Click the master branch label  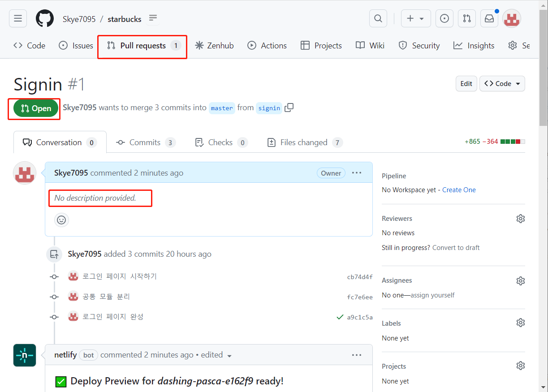point(222,108)
